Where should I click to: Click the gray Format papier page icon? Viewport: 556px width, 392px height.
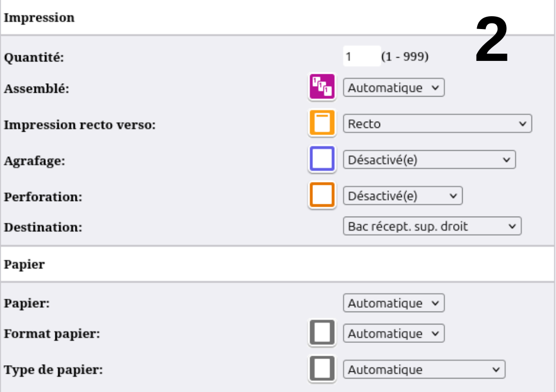click(321, 333)
